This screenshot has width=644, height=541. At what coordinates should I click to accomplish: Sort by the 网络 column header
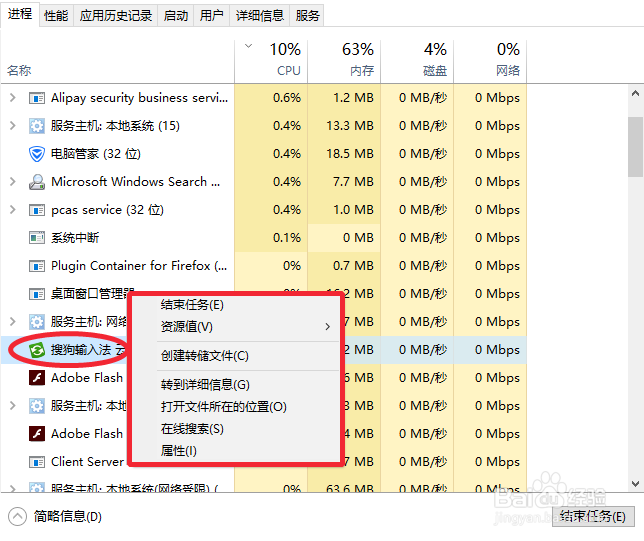coord(490,62)
